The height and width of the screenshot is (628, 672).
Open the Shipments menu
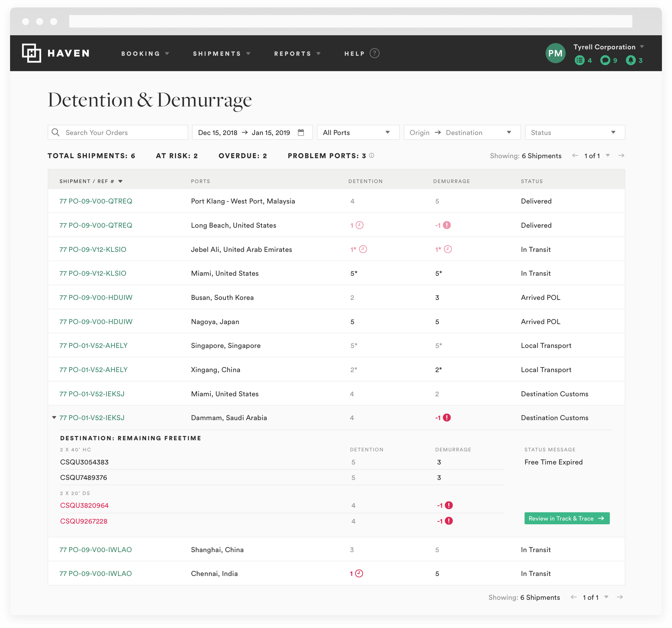click(222, 53)
